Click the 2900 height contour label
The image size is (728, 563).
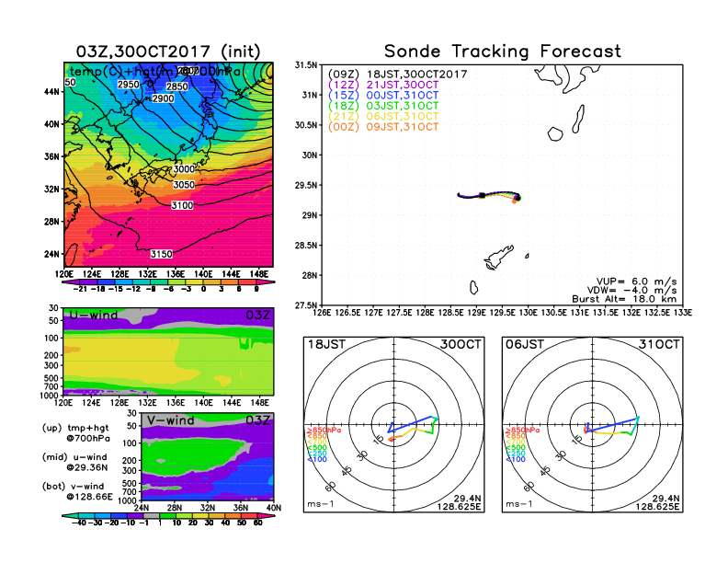tap(164, 98)
